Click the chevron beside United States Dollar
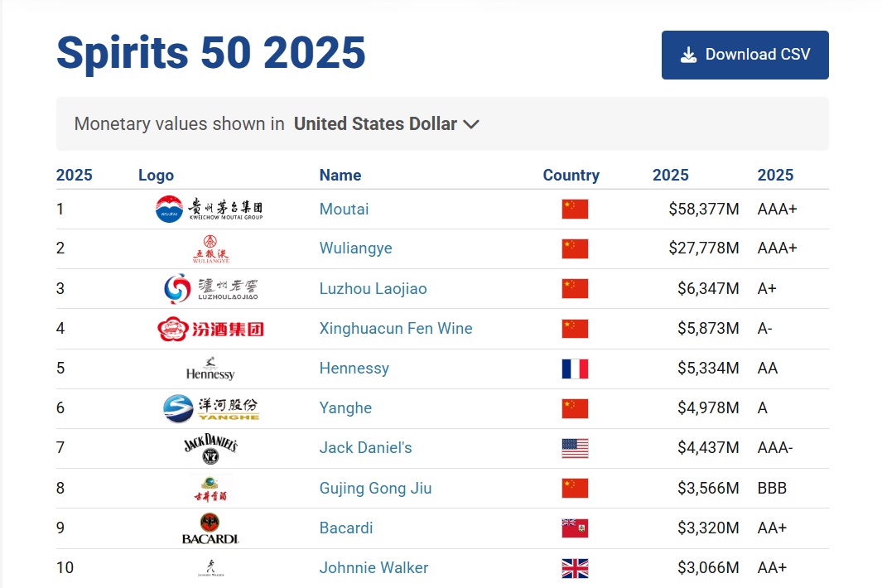Viewport: 882px width, 588px height. [471, 124]
